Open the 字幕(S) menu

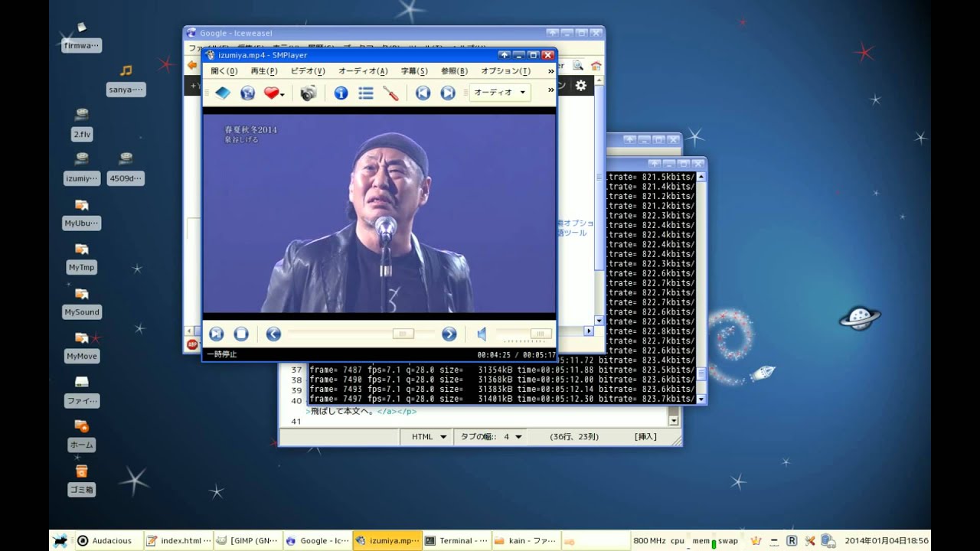point(414,71)
